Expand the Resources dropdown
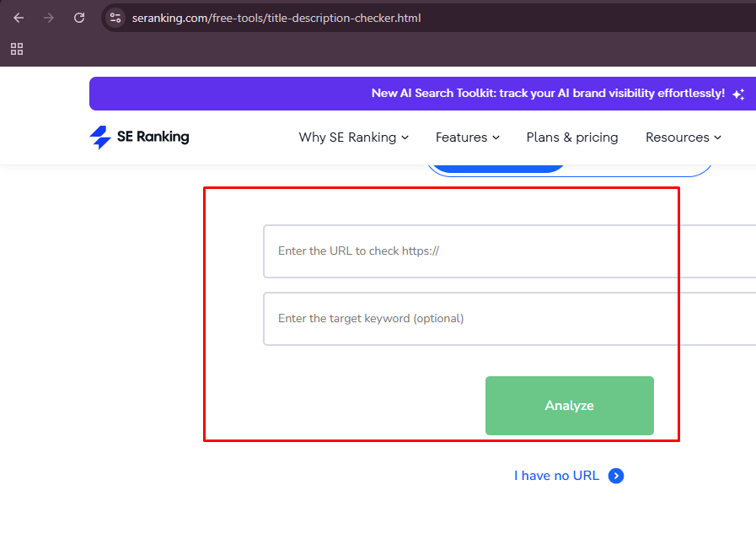The width and height of the screenshot is (756, 550). pyautogui.click(x=683, y=137)
